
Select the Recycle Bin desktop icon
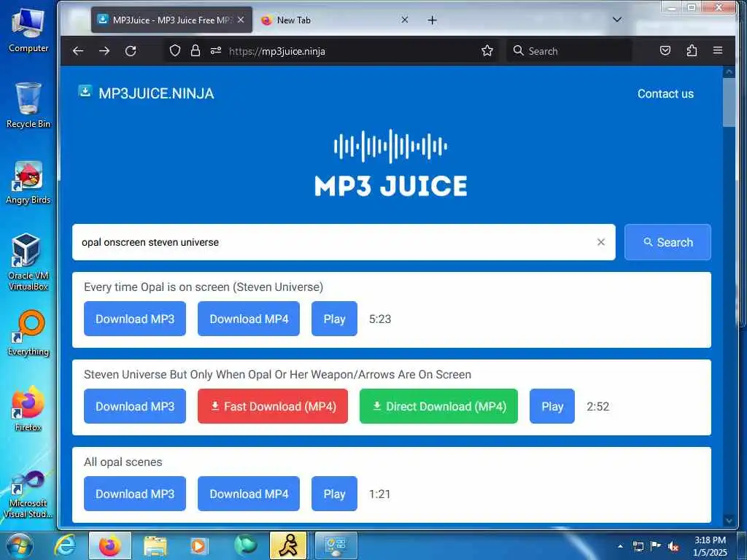pos(28,105)
